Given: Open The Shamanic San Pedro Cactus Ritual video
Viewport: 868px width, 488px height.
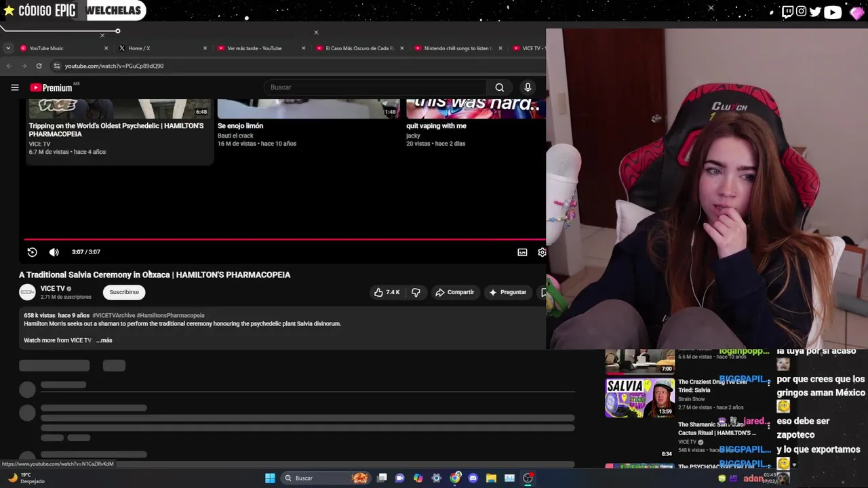Looking at the screenshot, I should click(717, 429).
